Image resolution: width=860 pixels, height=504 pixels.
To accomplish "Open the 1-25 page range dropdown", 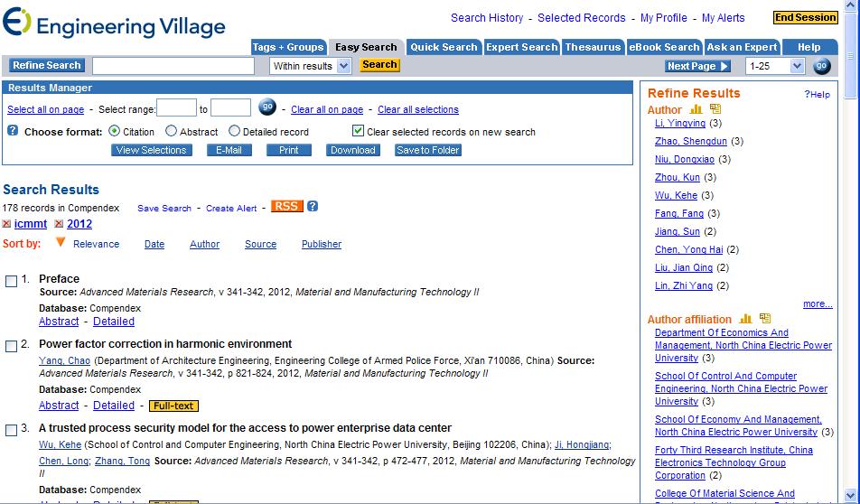I will [775, 66].
